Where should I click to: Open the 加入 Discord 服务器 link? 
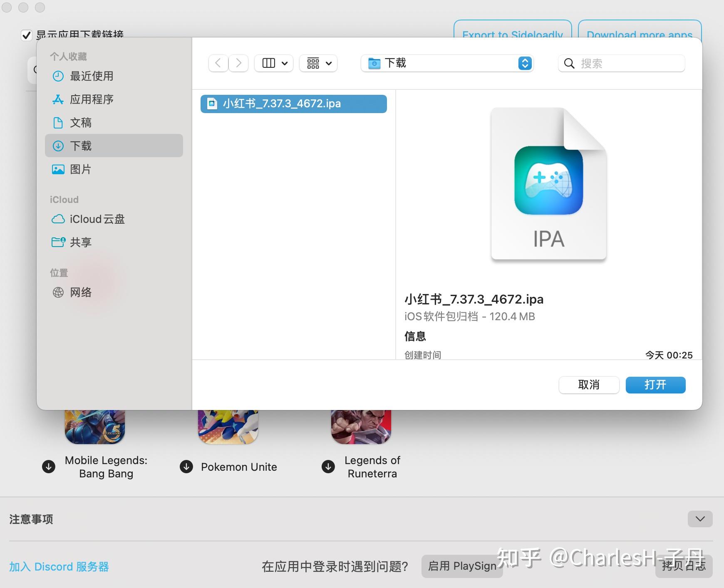pyautogui.click(x=60, y=566)
